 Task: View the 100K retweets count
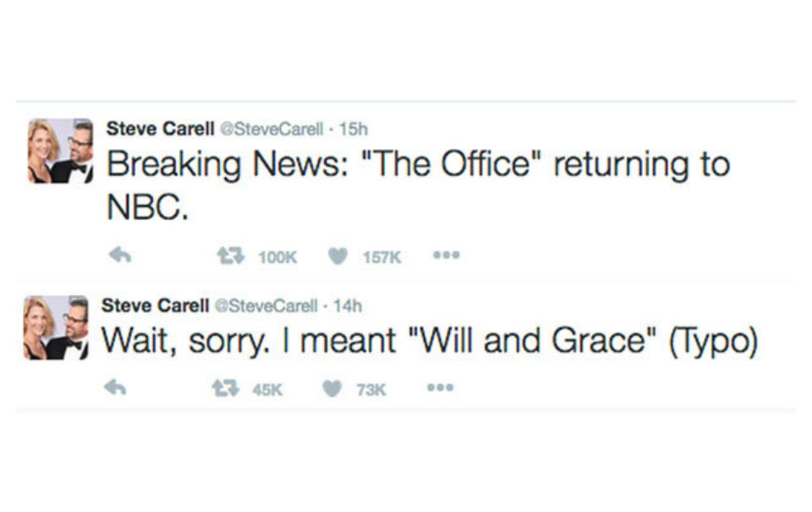(277, 256)
